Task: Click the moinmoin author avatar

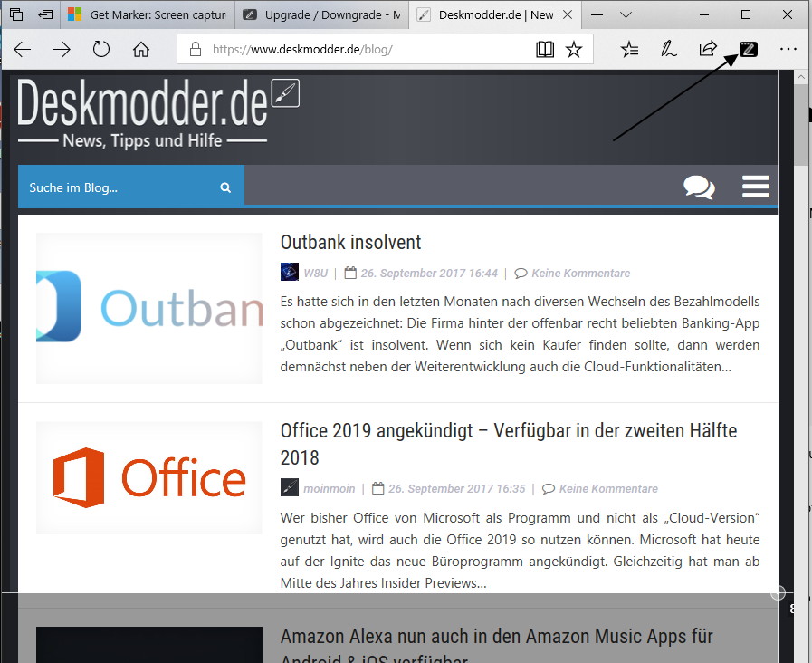Action: click(x=290, y=487)
